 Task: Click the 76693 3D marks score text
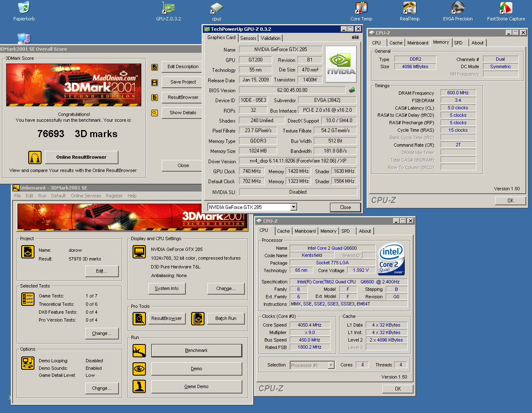(x=77, y=134)
